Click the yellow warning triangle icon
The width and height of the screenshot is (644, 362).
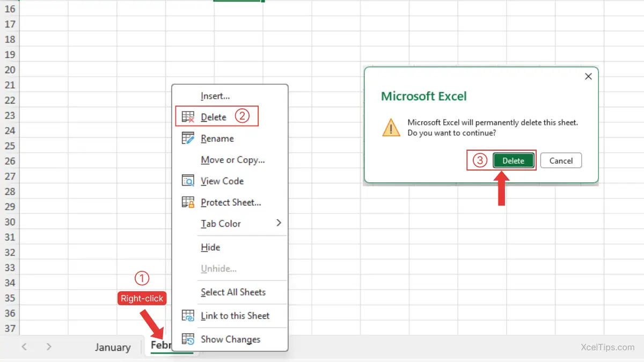click(x=391, y=128)
